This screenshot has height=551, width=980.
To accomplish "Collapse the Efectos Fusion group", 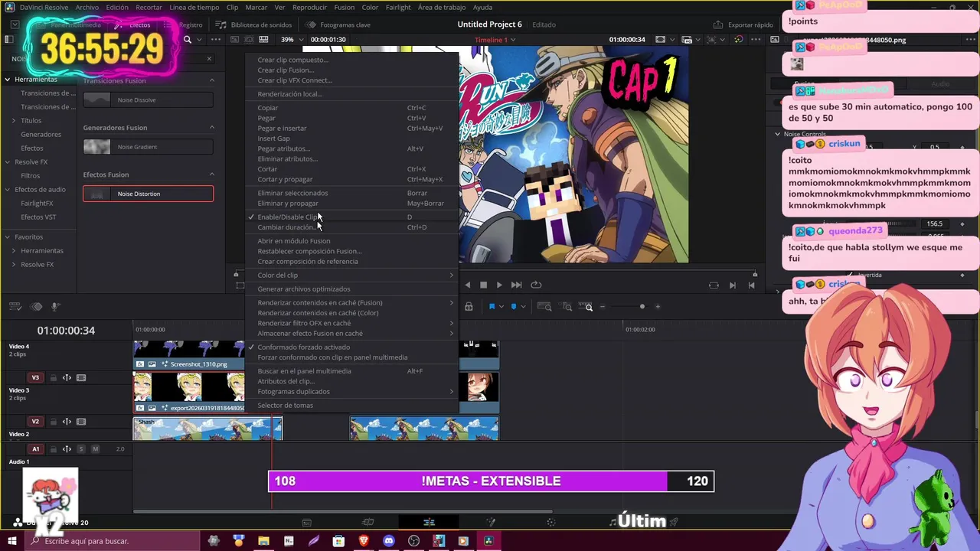I will [212, 174].
